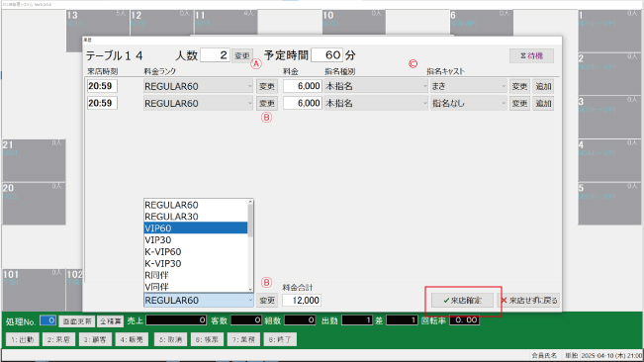Click the 8:終了 function button

[280, 339]
